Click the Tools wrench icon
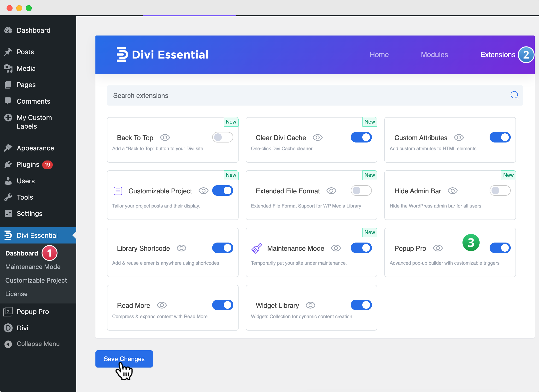 tap(8, 197)
